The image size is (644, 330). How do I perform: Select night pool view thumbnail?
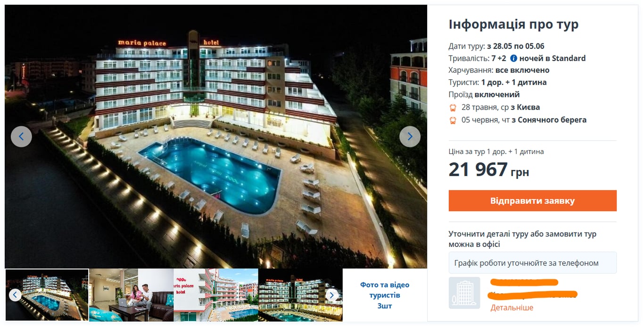tap(47, 295)
